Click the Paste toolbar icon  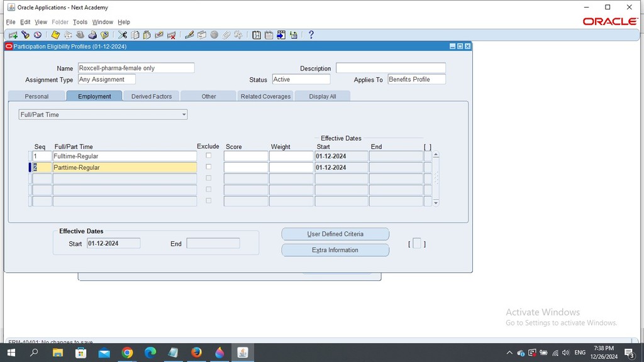tap(147, 35)
